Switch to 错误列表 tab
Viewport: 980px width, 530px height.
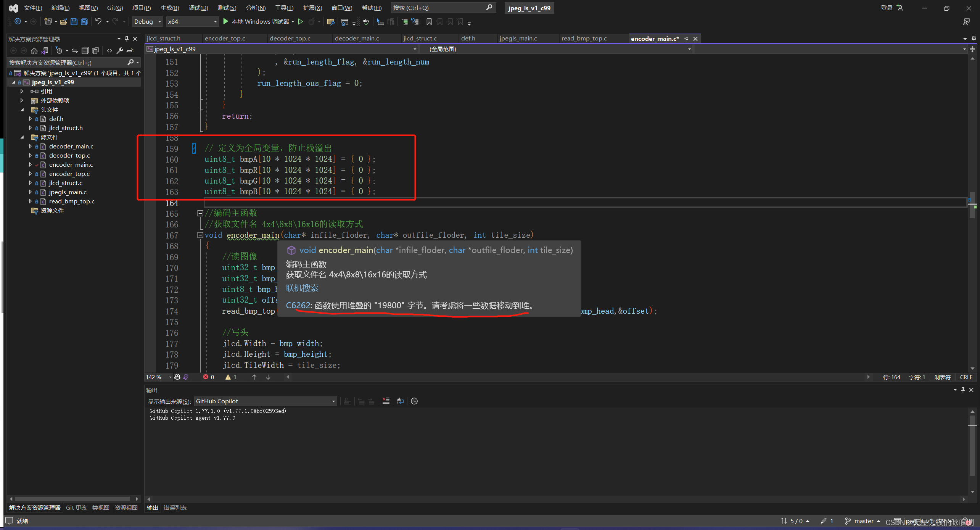coord(175,507)
